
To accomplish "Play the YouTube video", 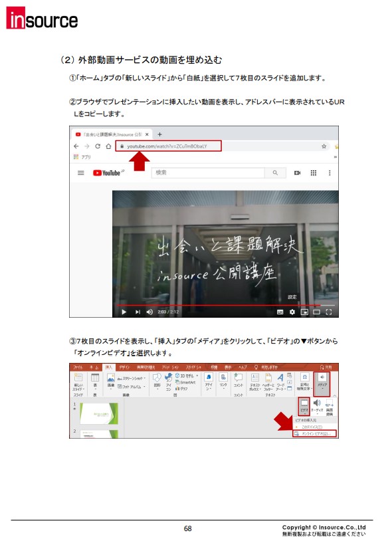I will pos(124,312).
